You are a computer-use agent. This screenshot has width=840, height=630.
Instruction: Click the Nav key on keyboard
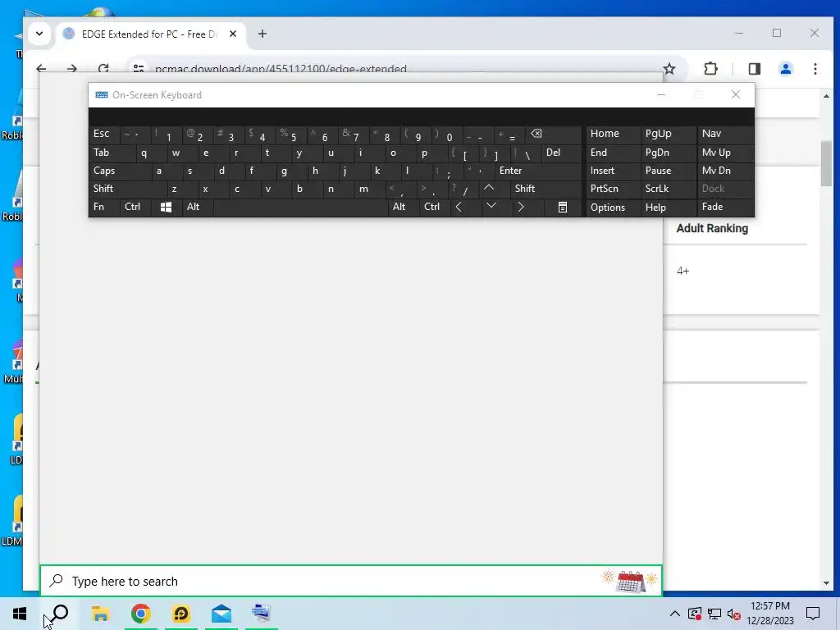click(725, 134)
